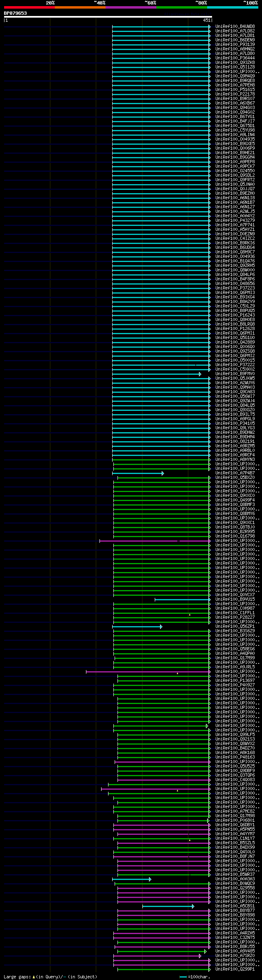Click the UniRef100_P51615 label

235,90
